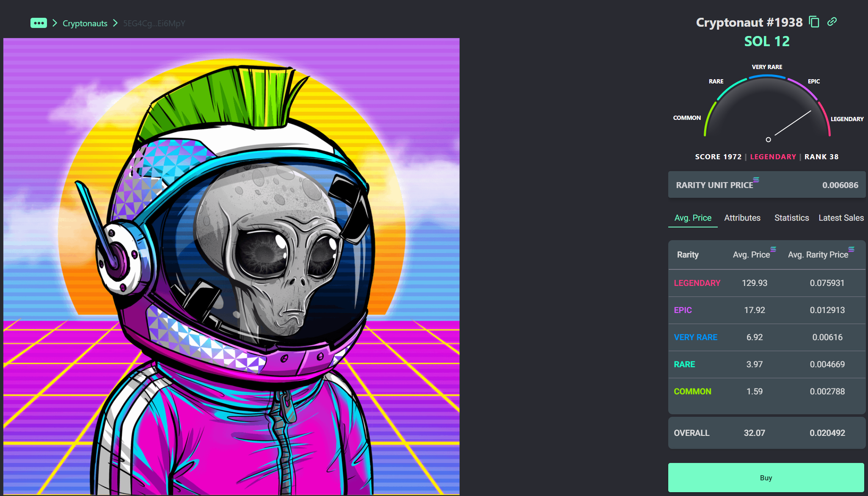Click Solana icon beside Rarity Unit Price

tap(756, 180)
